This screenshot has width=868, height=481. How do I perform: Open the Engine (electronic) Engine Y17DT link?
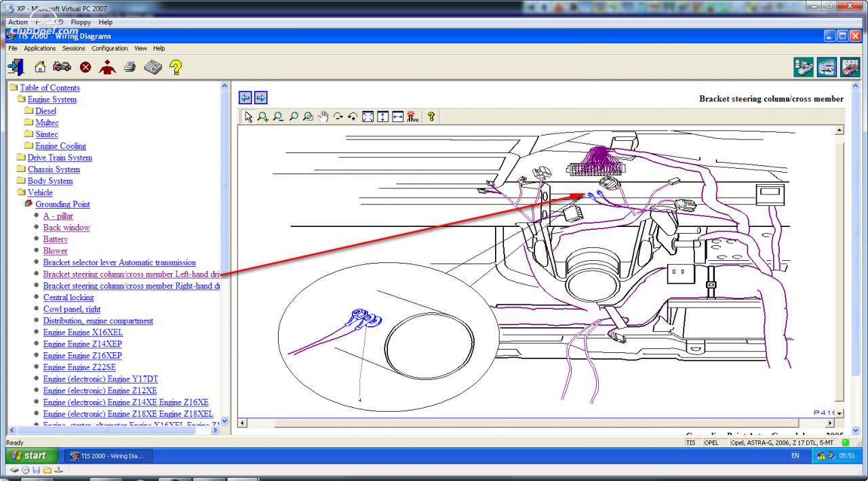pyautogui.click(x=100, y=379)
